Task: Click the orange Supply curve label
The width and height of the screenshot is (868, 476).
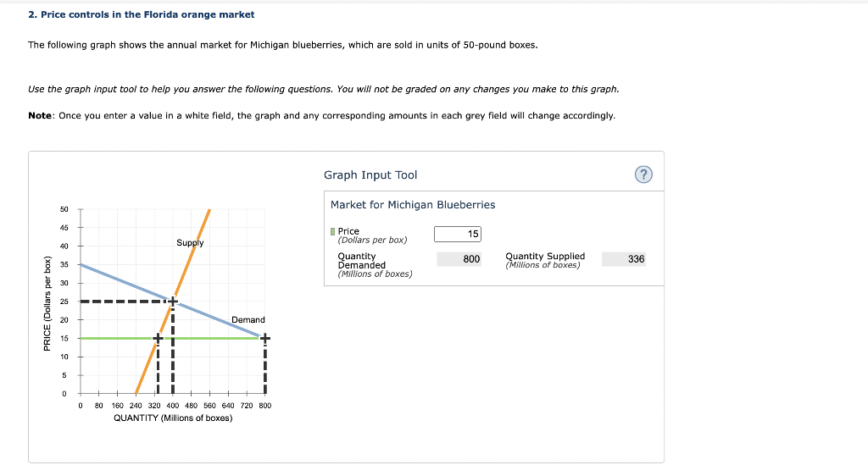Action: click(x=190, y=243)
